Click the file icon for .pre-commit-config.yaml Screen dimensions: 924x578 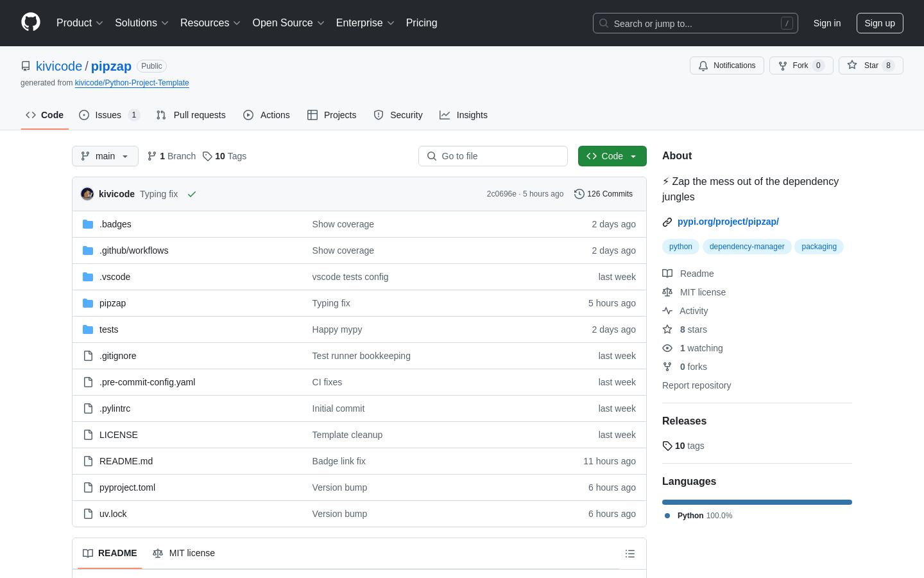tap(88, 382)
